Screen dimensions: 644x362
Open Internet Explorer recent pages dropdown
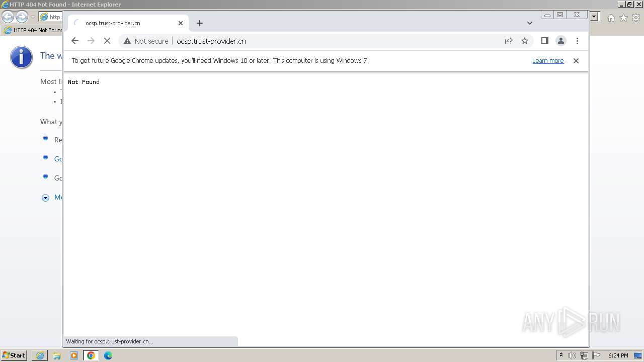[33, 17]
